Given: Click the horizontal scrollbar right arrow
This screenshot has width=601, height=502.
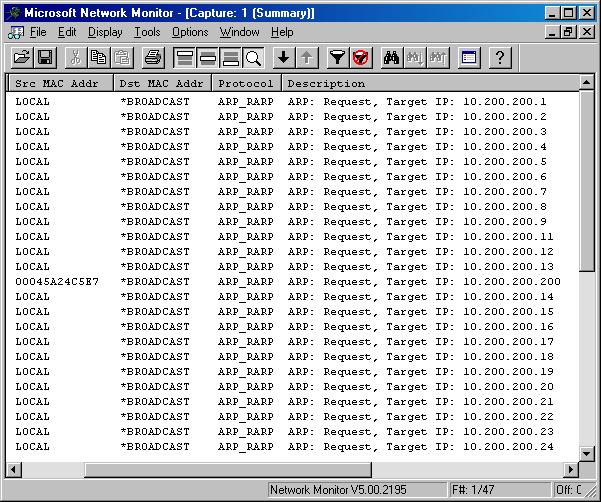Looking at the screenshot, I should [572, 469].
